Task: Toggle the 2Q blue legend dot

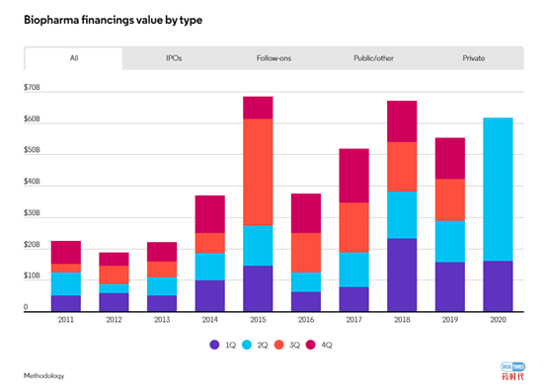Action: point(247,345)
